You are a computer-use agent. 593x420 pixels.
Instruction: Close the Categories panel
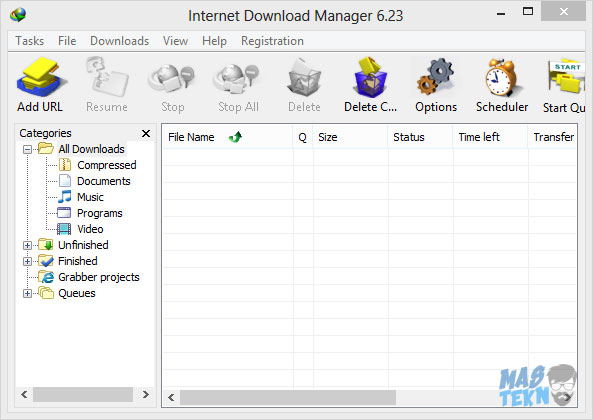(x=146, y=133)
